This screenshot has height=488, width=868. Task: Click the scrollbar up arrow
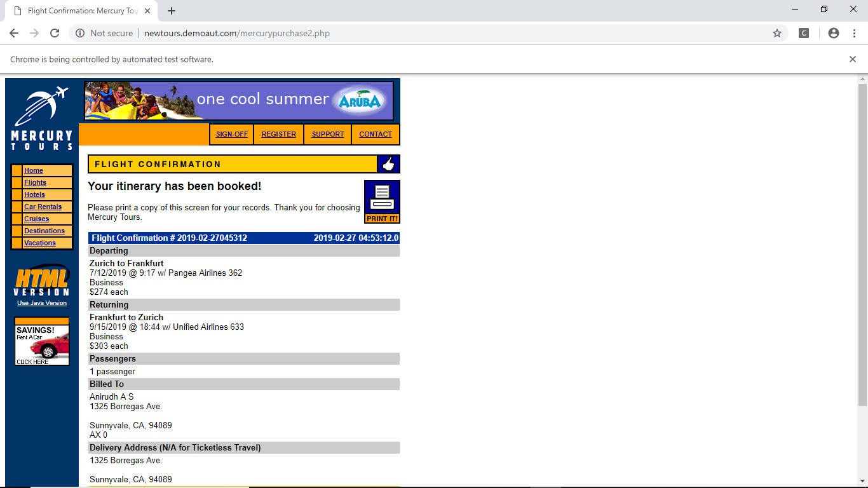862,79
